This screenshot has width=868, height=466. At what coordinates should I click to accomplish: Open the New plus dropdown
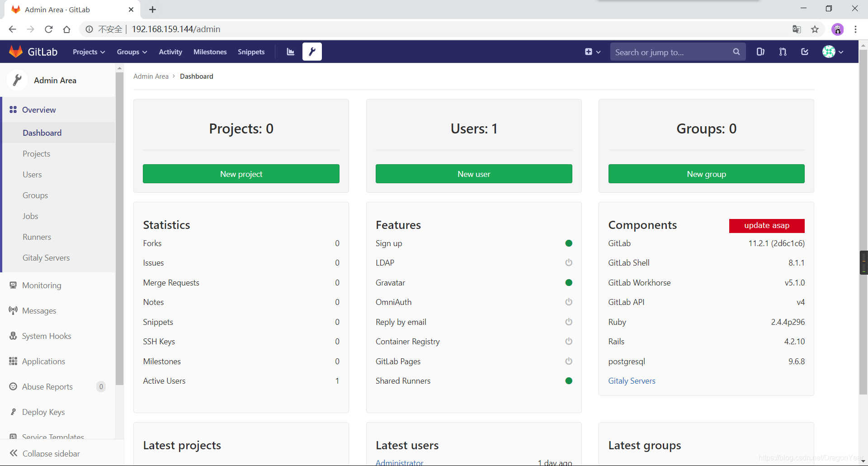point(593,52)
